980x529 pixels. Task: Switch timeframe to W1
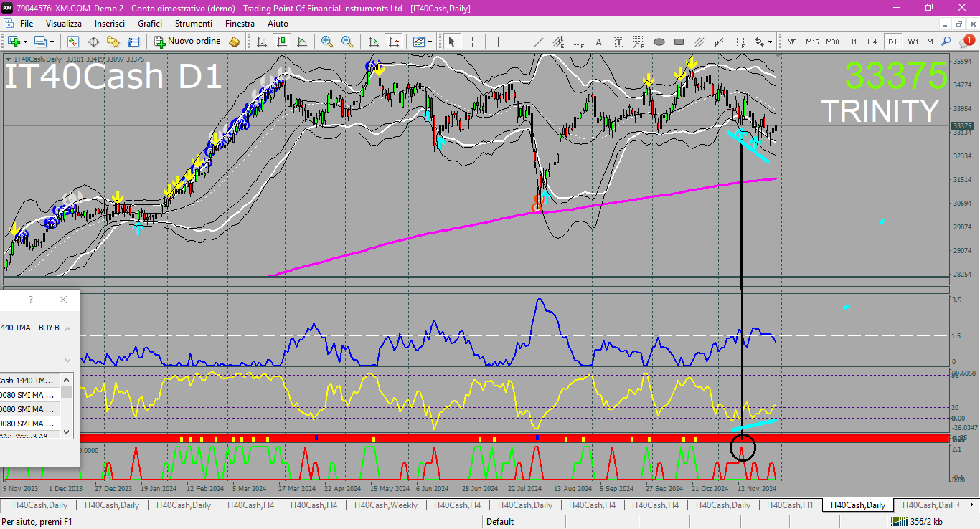coord(913,42)
